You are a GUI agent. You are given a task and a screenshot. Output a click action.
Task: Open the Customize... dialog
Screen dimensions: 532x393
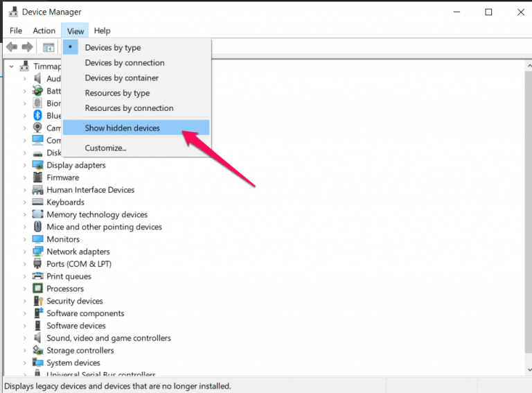click(136, 148)
